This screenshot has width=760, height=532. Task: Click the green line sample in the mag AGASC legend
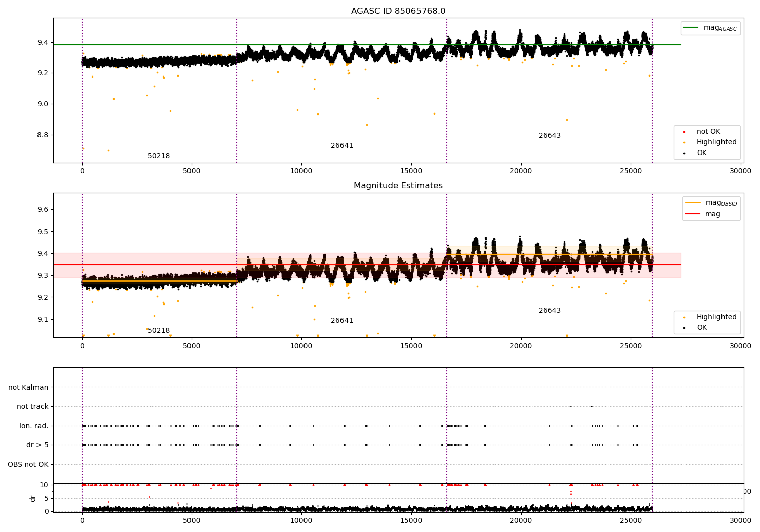tap(691, 28)
